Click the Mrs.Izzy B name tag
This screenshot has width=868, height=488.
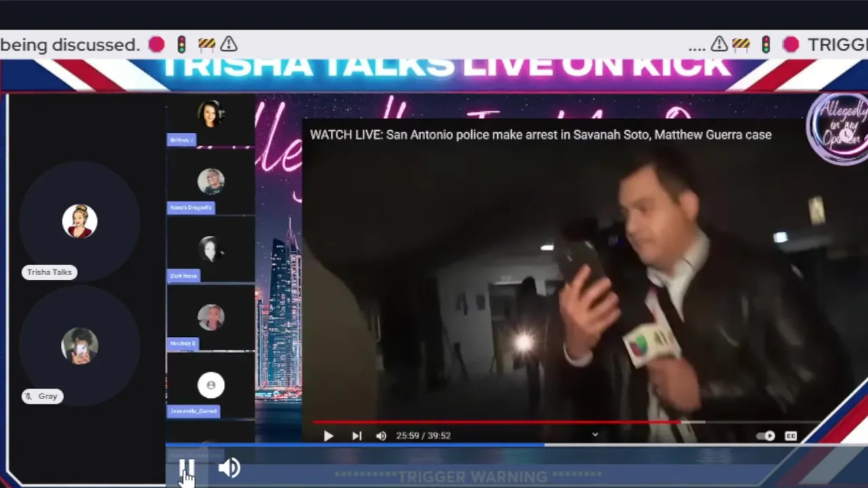[182, 344]
